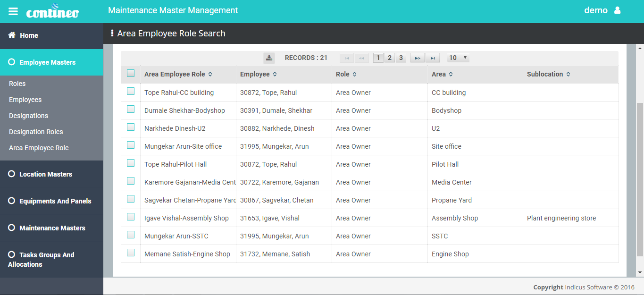644x296 pixels.
Task: Check the Mungekar Arun-SSTC row checkbox
Action: pos(131,235)
